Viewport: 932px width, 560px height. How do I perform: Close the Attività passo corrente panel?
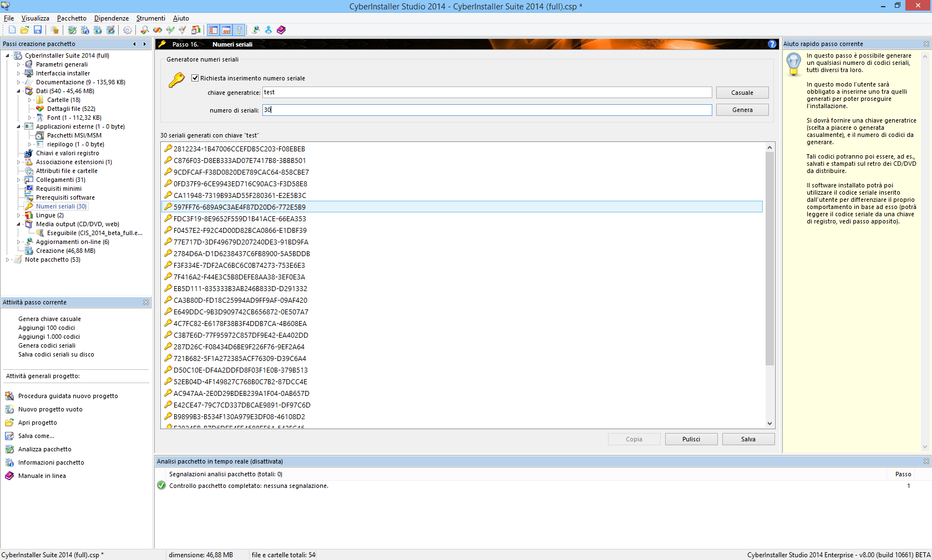(x=146, y=302)
